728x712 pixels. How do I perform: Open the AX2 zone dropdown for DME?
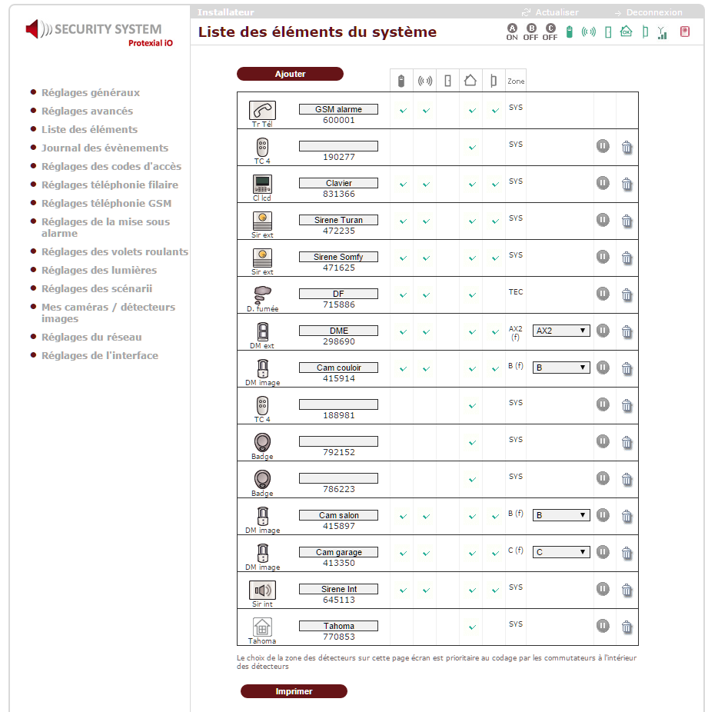pyautogui.click(x=561, y=331)
